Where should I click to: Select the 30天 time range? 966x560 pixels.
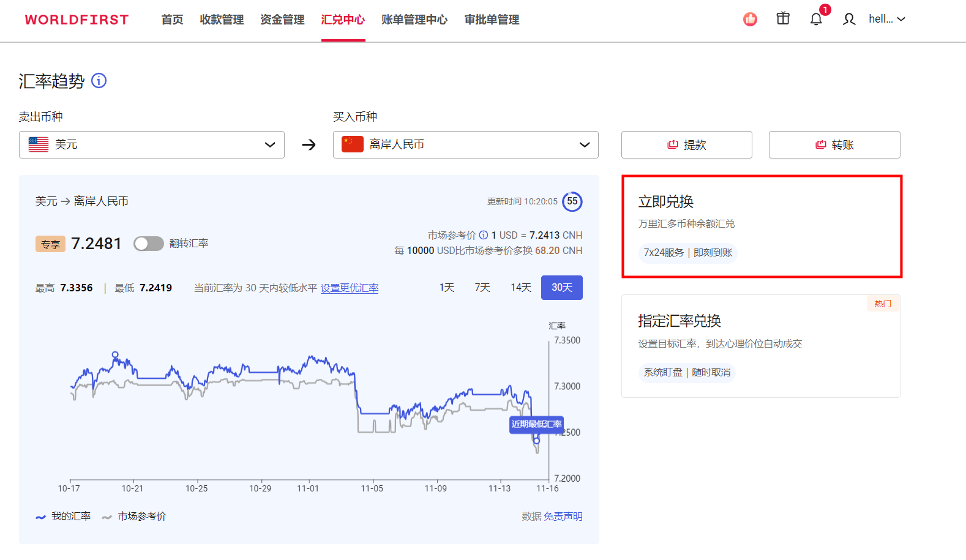click(561, 288)
